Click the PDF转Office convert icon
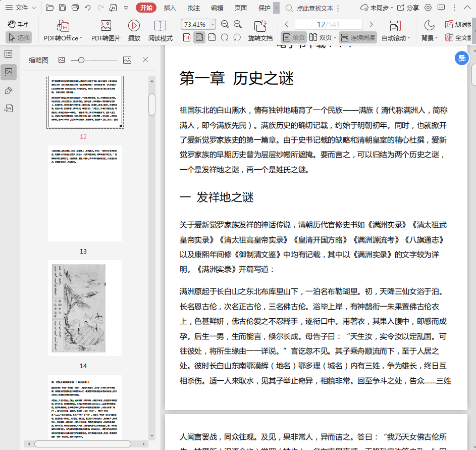Image resolution: width=476 pixels, height=450 pixels. (x=63, y=26)
